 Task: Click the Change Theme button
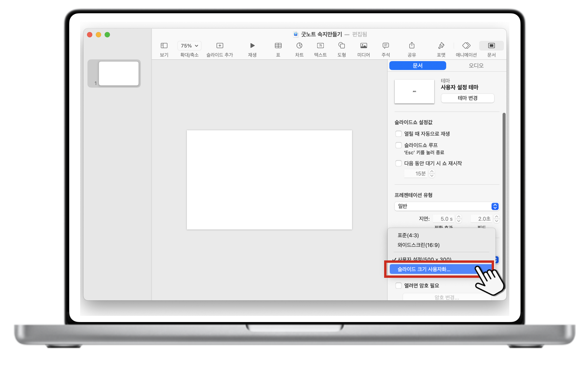pyautogui.click(x=467, y=98)
